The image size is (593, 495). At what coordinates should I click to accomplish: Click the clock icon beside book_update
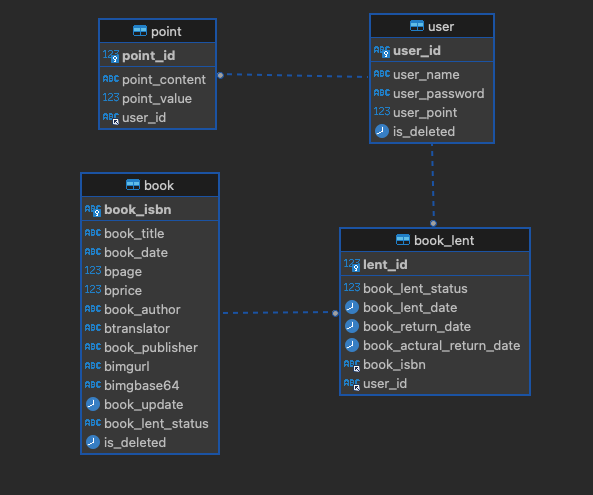pos(93,404)
